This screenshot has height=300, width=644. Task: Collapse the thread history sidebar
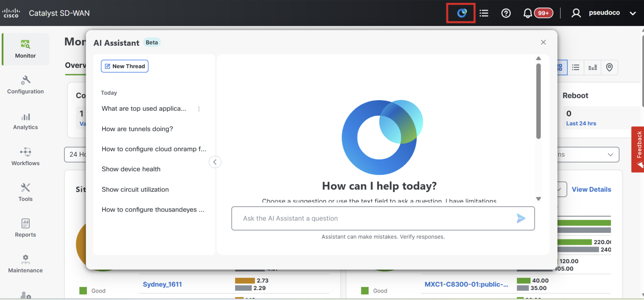click(215, 162)
